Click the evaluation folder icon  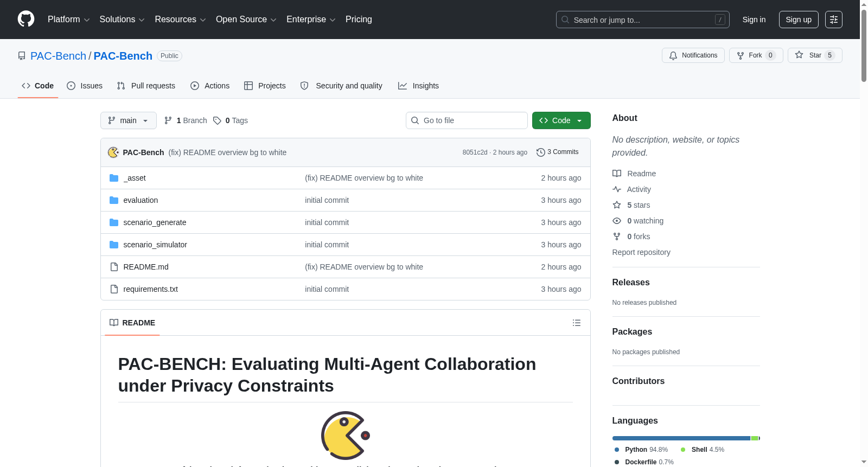pos(114,200)
